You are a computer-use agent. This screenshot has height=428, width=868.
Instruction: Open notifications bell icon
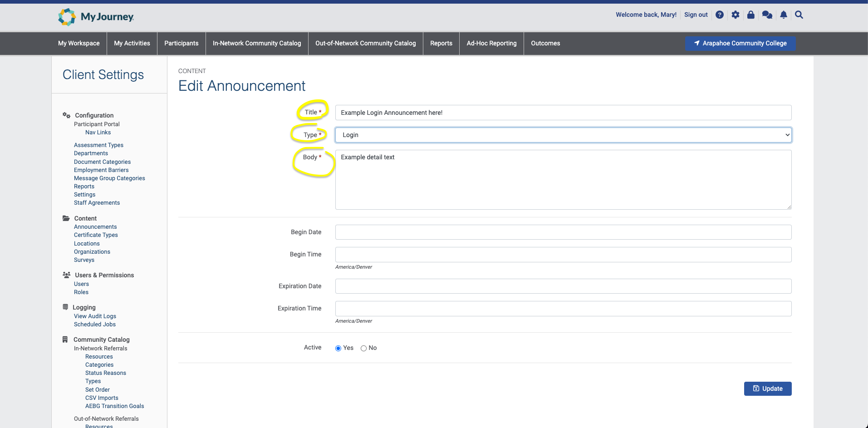784,15
